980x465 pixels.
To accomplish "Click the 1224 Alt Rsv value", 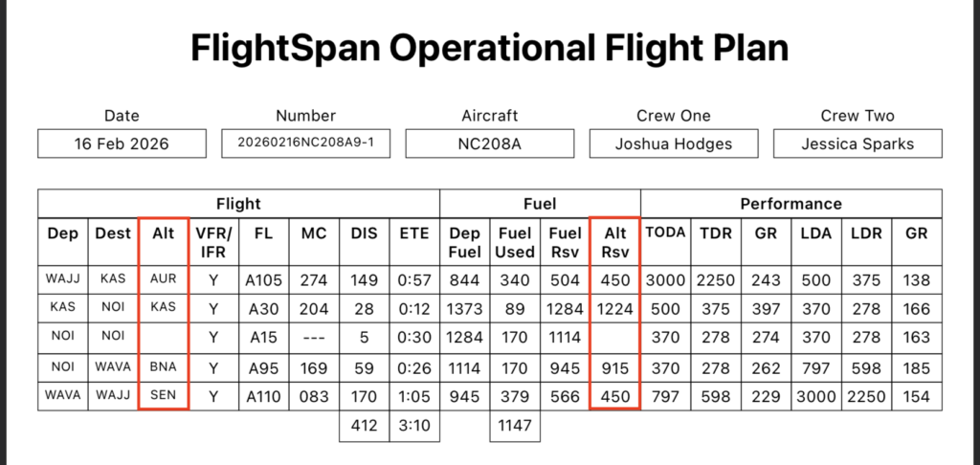I will 614,309.
